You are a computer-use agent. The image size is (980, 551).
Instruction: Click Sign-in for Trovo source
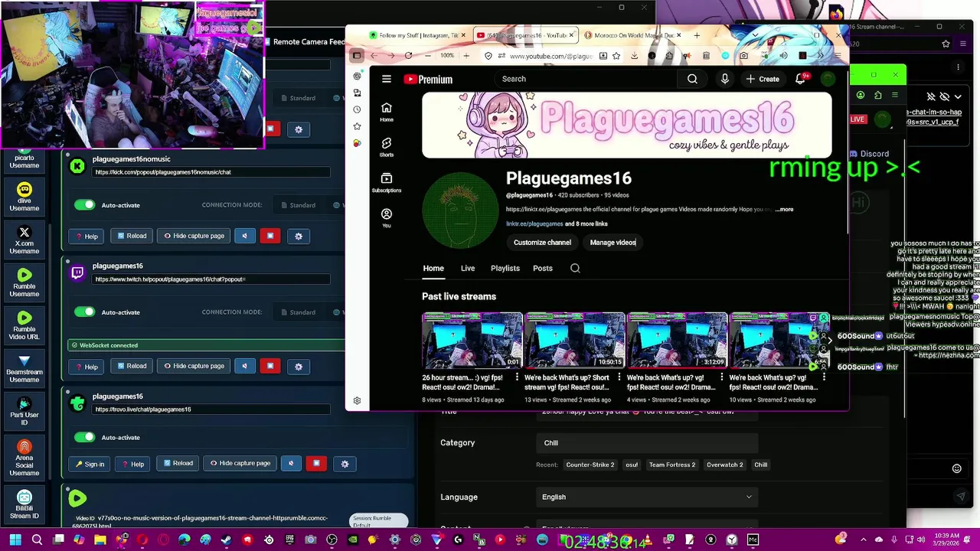coord(90,464)
